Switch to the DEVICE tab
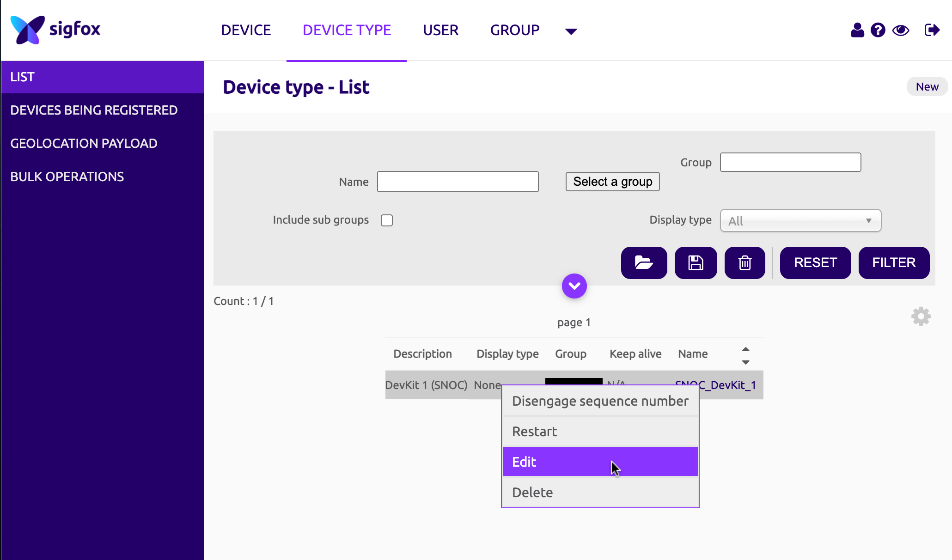This screenshot has width=952, height=560. click(x=246, y=30)
